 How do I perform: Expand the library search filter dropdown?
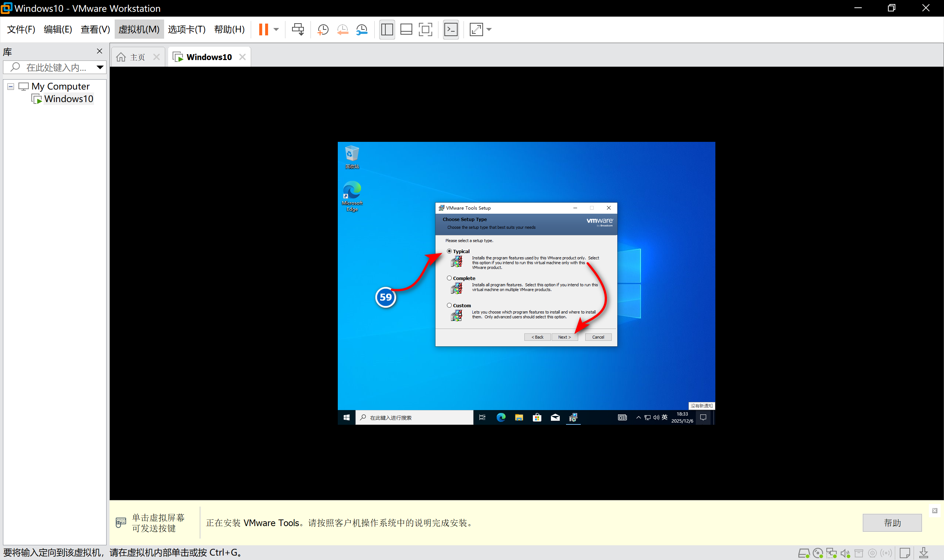(100, 67)
